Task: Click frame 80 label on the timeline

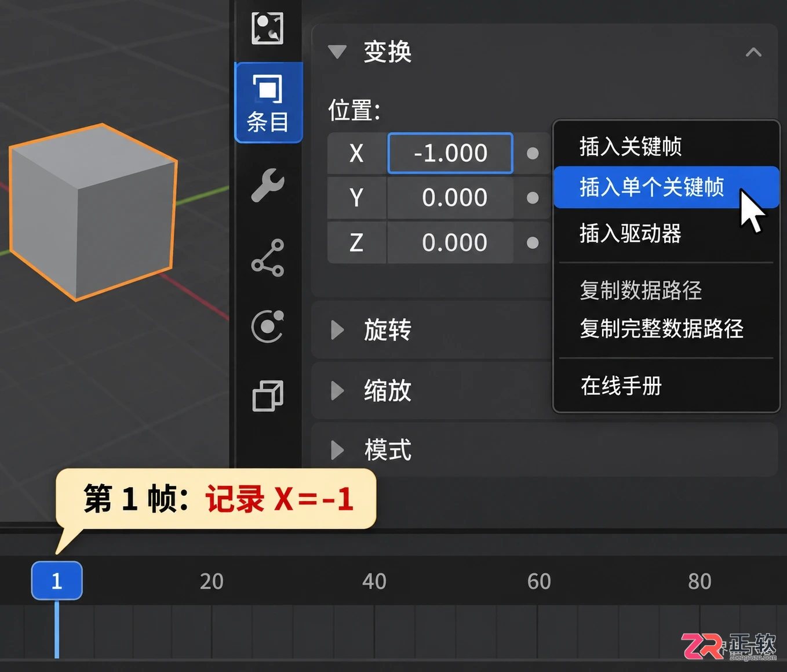Action: click(x=699, y=581)
